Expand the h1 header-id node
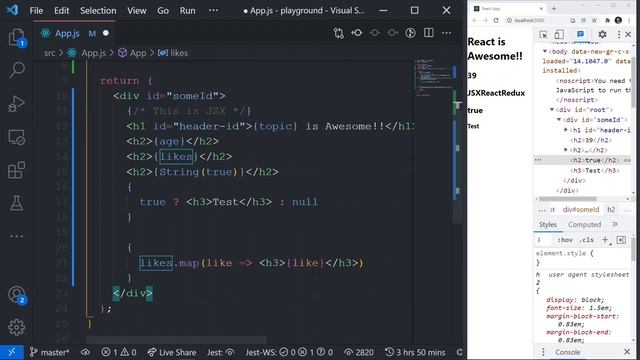640x360 pixels. coord(566,130)
